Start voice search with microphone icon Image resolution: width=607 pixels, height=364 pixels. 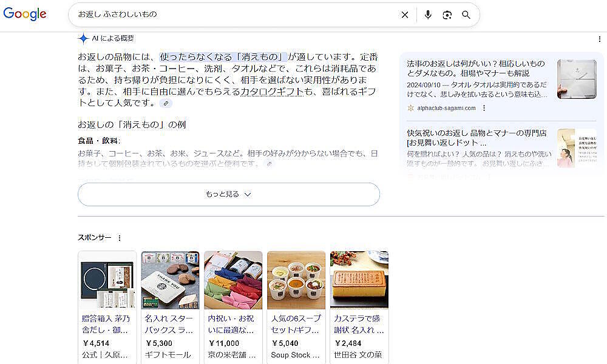[428, 15]
